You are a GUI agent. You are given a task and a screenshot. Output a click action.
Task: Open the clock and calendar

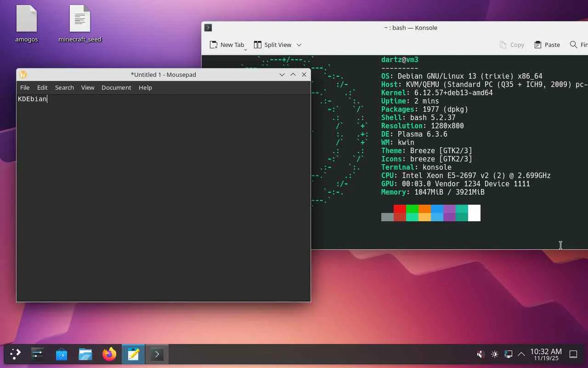tap(546, 354)
